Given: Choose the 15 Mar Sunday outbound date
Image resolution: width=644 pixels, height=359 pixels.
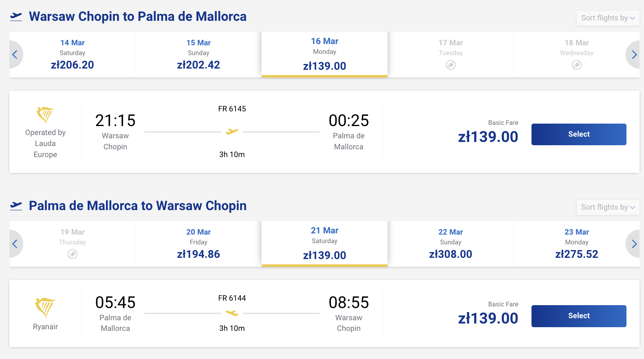Looking at the screenshot, I should tap(198, 55).
